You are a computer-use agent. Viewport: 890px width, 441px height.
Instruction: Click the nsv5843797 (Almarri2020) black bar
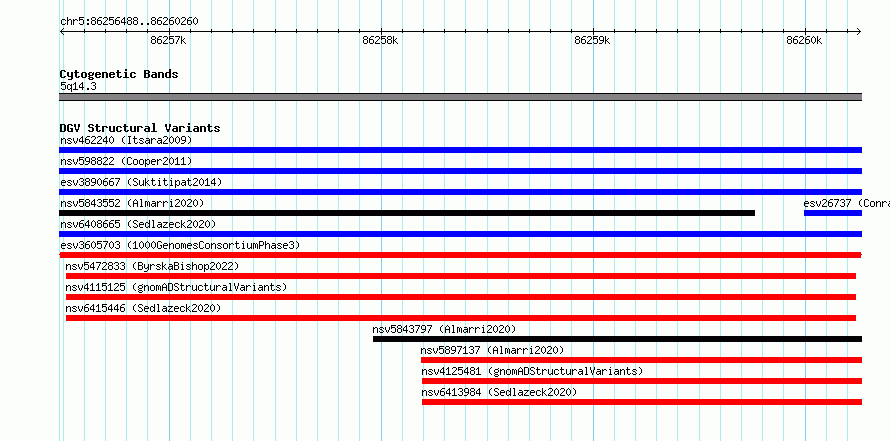point(618,339)
